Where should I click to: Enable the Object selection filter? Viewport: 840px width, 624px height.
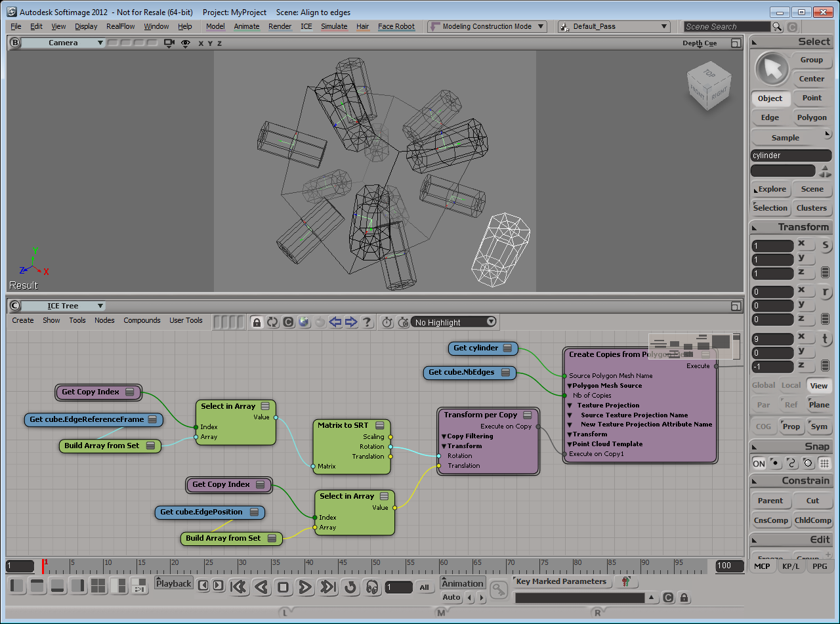[x=770, y=98]
